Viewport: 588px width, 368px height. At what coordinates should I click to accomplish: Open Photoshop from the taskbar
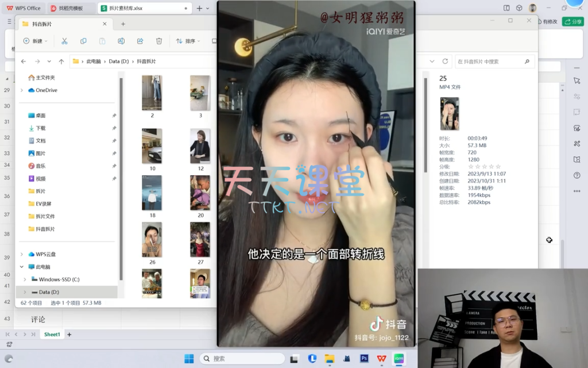pos(364,358)
